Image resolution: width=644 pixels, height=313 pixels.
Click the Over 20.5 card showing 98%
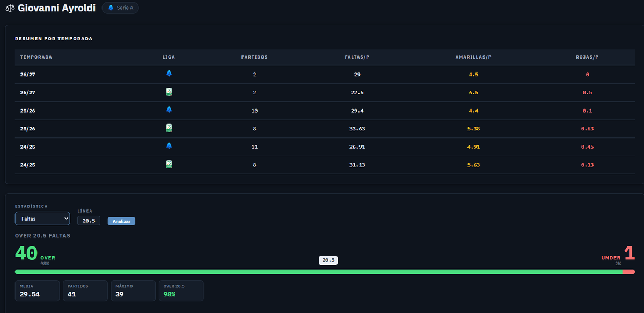pos(181,291)
